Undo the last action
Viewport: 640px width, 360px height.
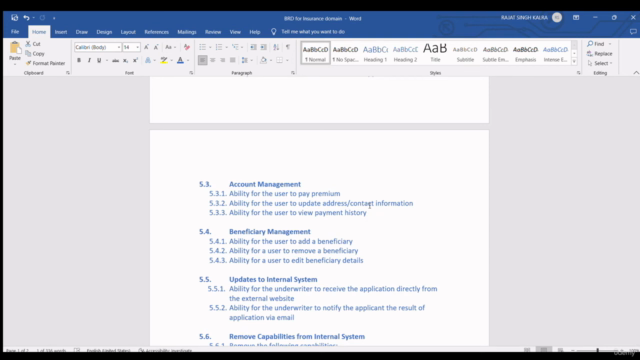(26, 18)
